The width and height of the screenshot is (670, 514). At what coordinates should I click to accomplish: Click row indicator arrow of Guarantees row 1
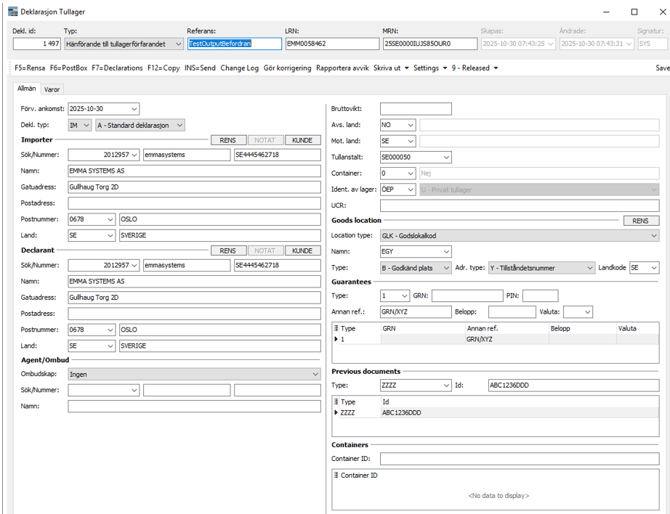(336, 339)
